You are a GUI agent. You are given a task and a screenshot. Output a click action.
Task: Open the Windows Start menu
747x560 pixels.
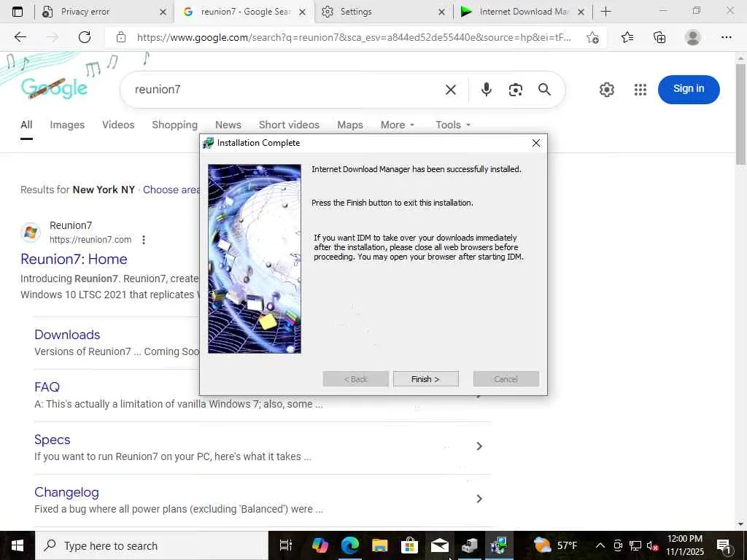(18, 545)
